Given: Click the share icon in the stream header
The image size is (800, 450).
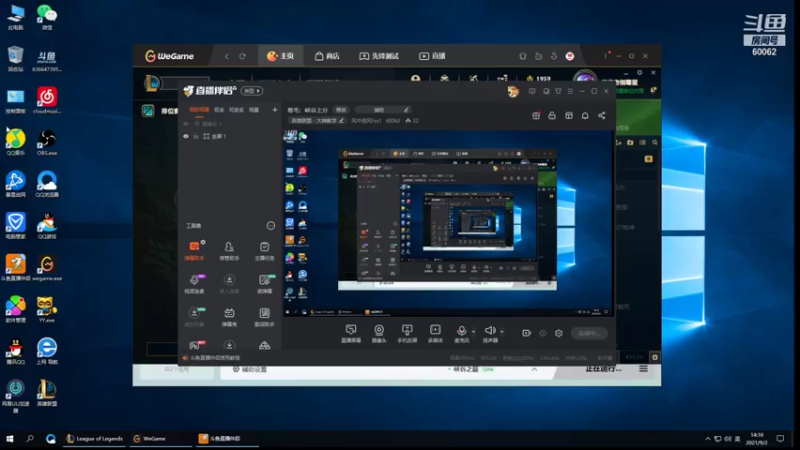Looking at the screenshot, I should coord(601,115).
